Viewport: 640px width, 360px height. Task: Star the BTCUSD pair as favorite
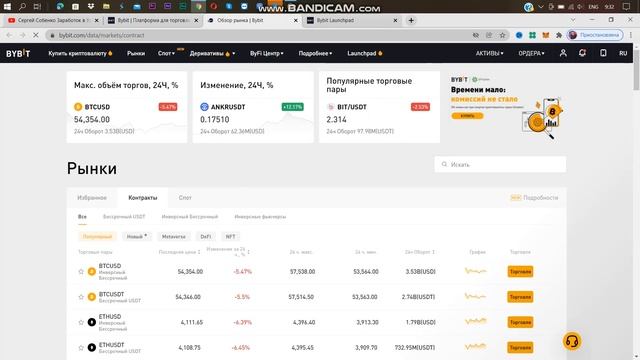click(81, 271)
